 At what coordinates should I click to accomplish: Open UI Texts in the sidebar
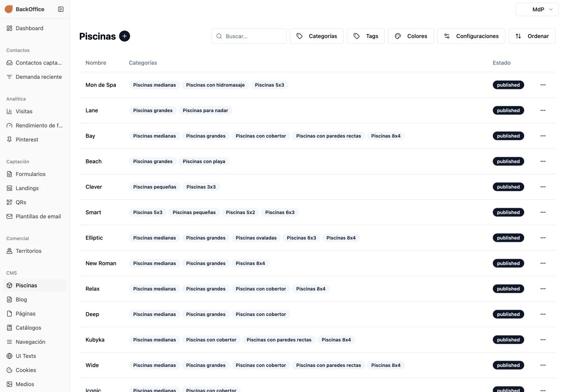(35, 356)
